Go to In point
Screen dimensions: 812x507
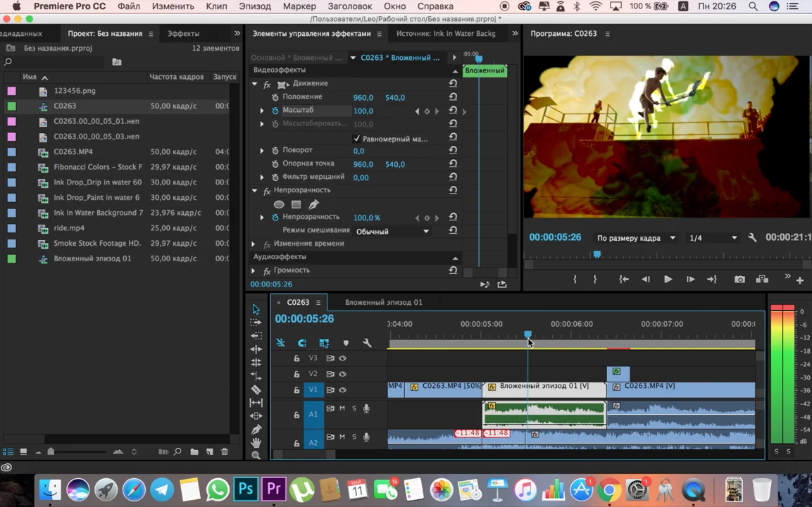pos(623,279)
